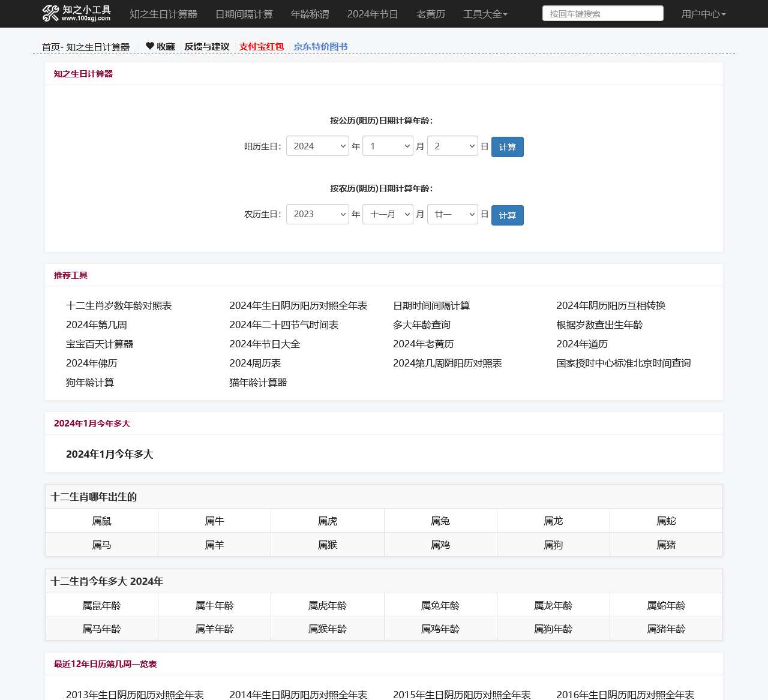The height and width of the screenshot is (700, 768).
Task: Open the lunar day dropdown showing 廿一
Action: 452,214
